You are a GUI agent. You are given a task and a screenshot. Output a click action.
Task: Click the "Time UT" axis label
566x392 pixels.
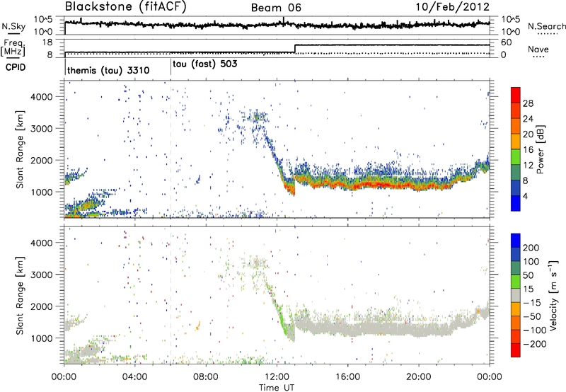277,388
